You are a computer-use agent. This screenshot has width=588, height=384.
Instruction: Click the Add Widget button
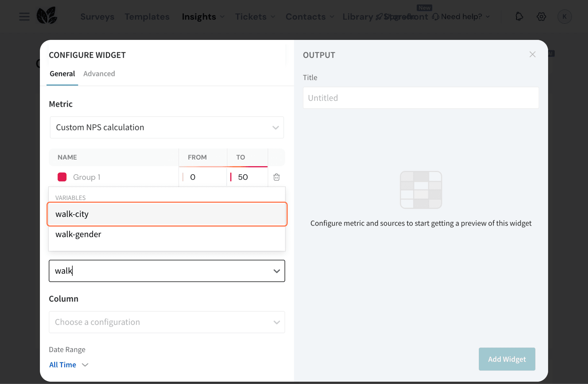coord(507,359)
